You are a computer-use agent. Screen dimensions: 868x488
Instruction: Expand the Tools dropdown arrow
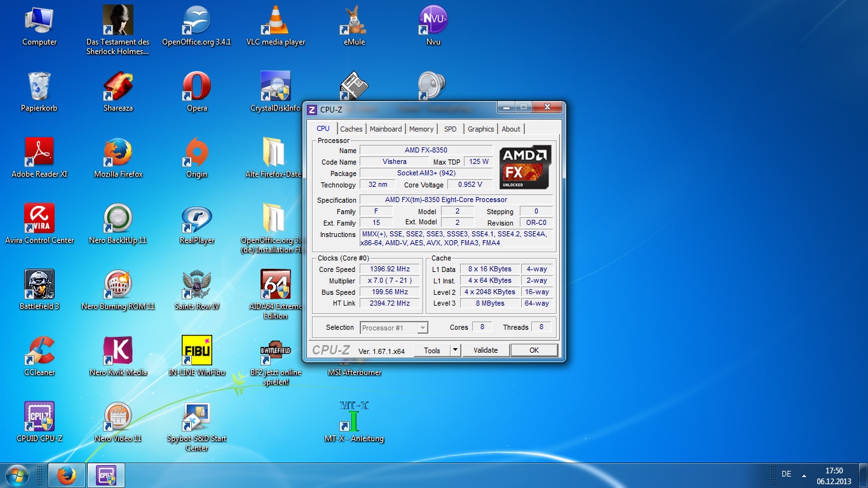pyautogui.click(x=455, y=350)
